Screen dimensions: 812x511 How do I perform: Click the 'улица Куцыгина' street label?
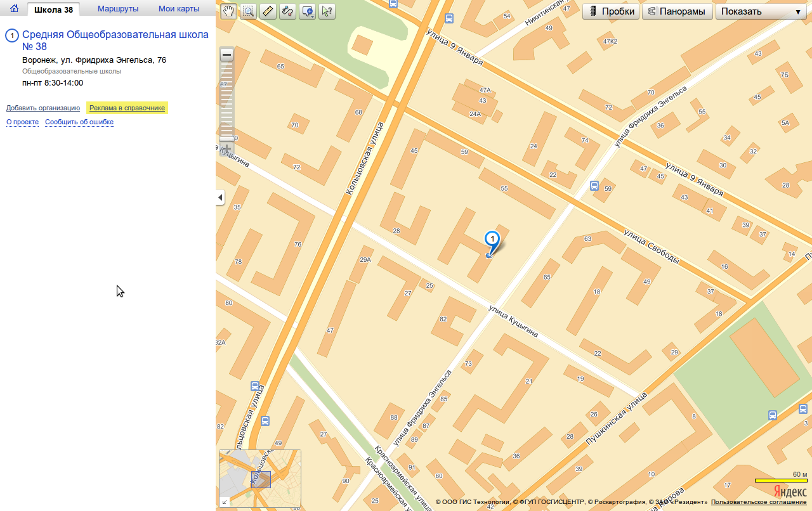(513, 321)
